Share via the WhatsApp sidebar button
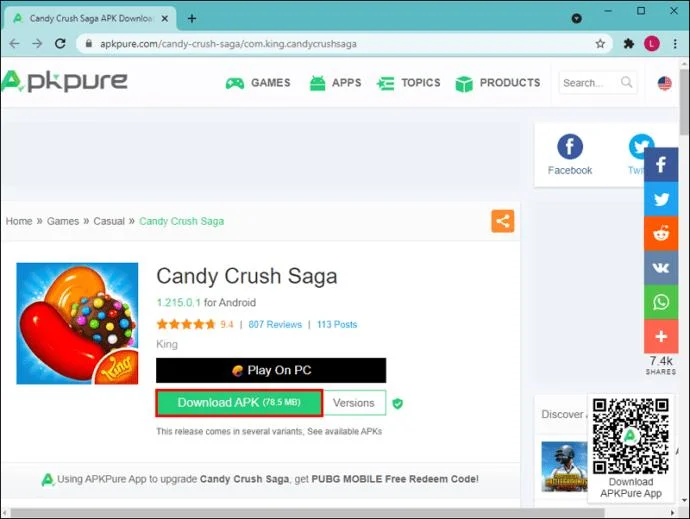 [x=661, y=302]
